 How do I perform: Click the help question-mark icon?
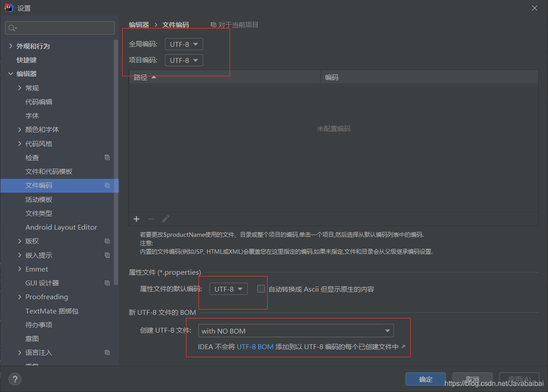[x=15, y=379]
